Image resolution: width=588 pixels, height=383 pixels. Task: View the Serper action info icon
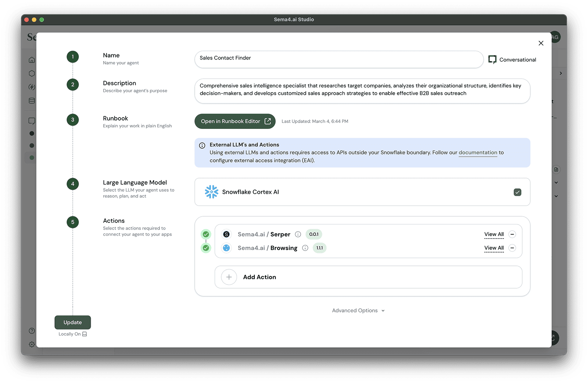[x=298, y=234]
